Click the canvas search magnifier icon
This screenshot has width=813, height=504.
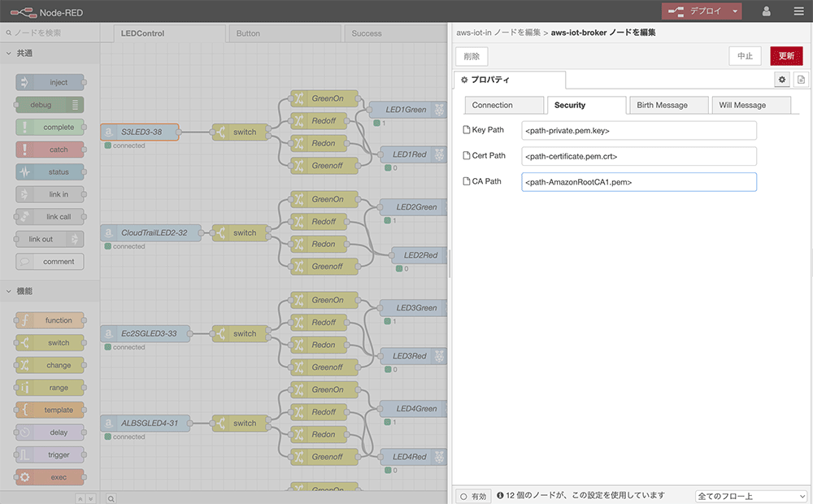click(111, 498)
